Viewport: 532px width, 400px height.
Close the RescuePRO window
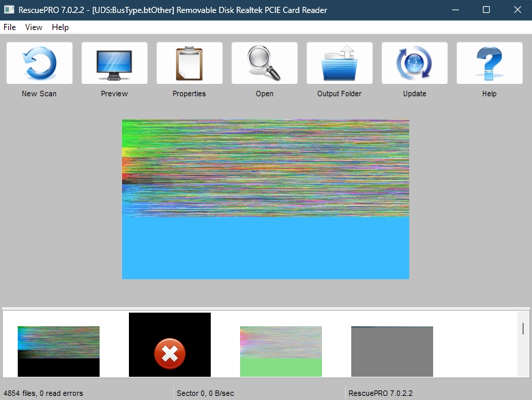pos(517,10)
